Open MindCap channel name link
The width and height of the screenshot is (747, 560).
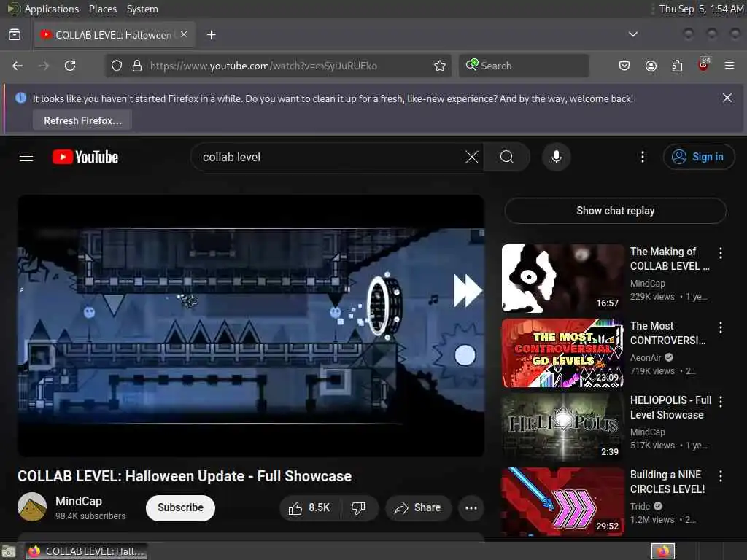[79, 502]
